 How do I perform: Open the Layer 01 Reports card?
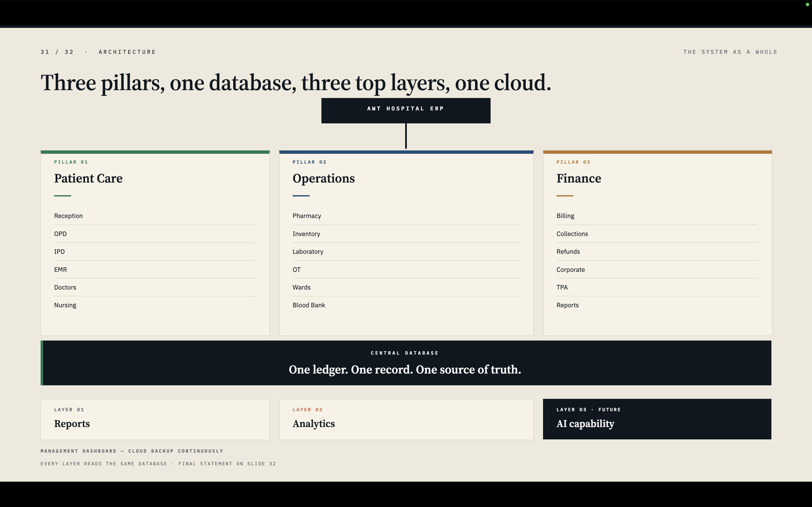(155, 419)
